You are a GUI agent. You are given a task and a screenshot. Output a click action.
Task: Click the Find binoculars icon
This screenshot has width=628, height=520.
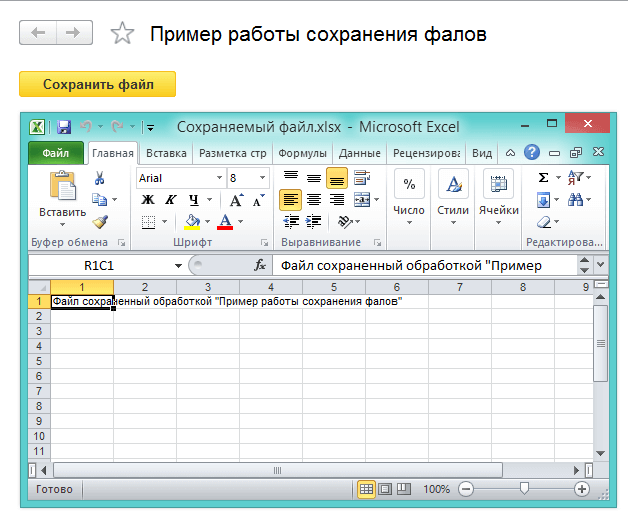click(576, 199)
